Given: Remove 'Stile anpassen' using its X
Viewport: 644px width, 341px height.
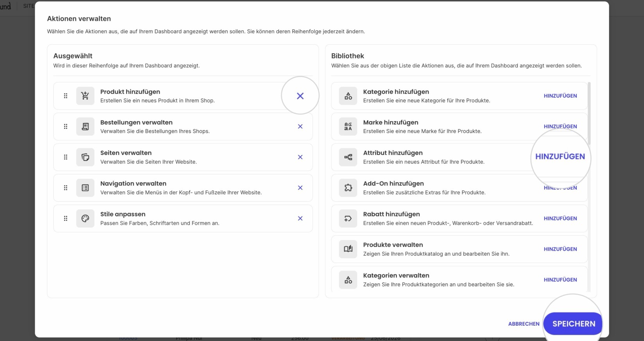Looking at the screenshot, I should [300, 219].
